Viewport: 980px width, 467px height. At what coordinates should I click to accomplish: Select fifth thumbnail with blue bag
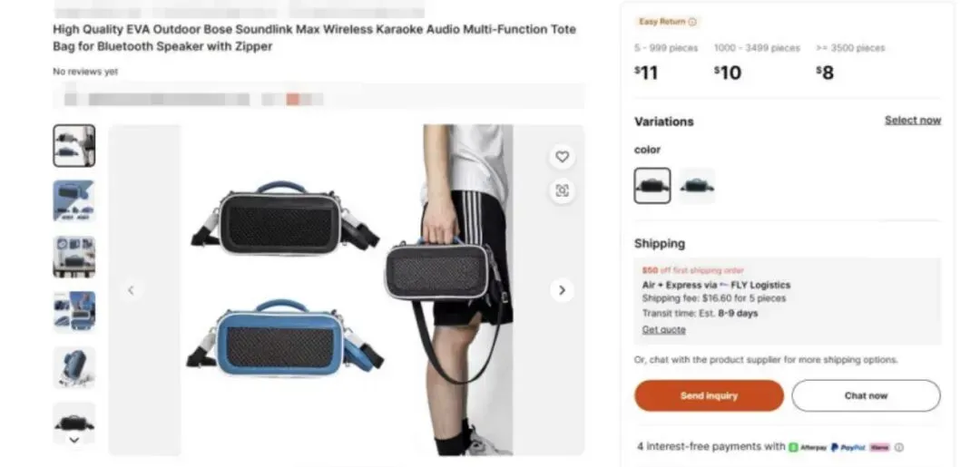click(x=74, y=368)
